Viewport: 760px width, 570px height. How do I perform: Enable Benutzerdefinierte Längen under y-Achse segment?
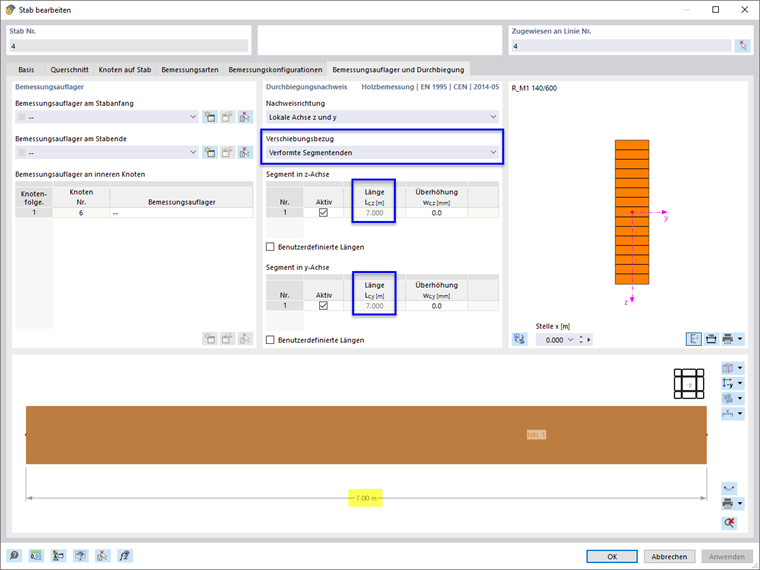pos(270,340)
